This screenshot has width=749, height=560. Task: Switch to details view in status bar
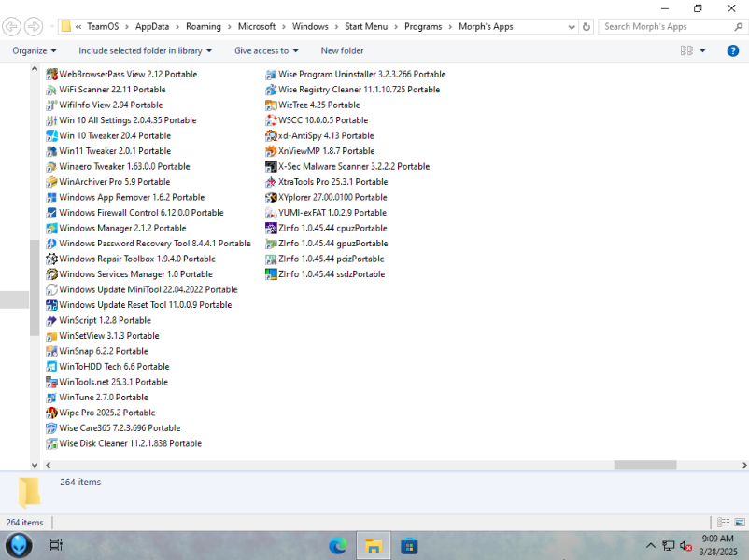point(723,523)
